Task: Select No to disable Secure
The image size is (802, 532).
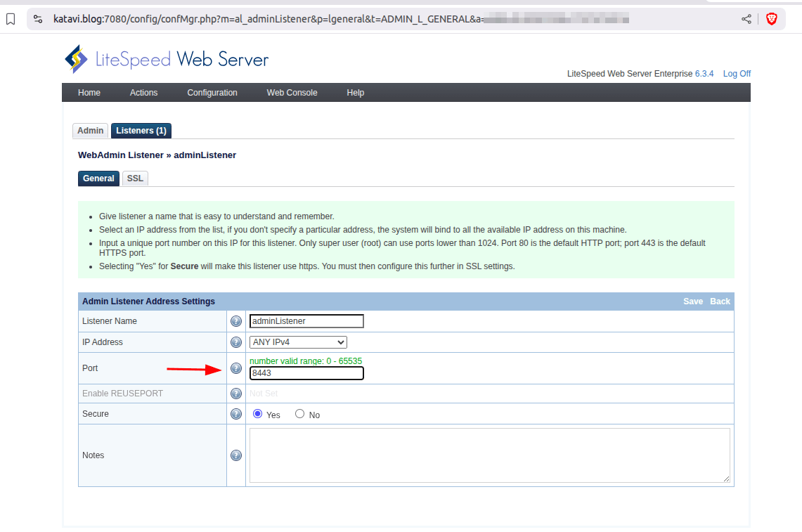Action: [x=299, y=413]
